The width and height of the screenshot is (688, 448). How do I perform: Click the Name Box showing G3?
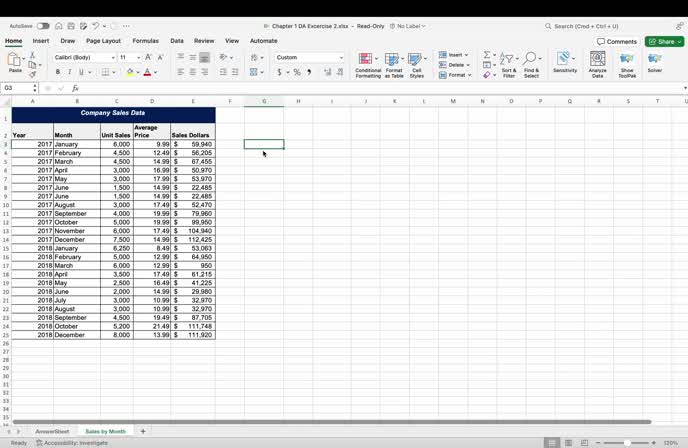tap(18, 88)
